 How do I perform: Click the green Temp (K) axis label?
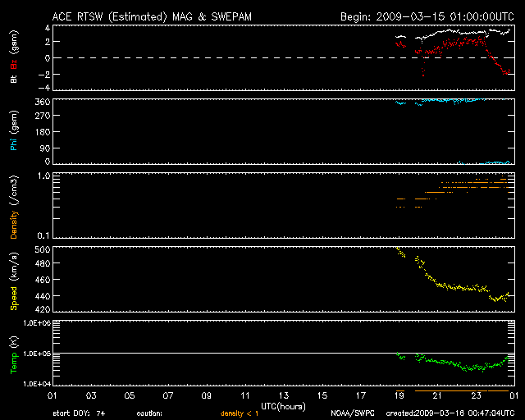coord(14,354)
